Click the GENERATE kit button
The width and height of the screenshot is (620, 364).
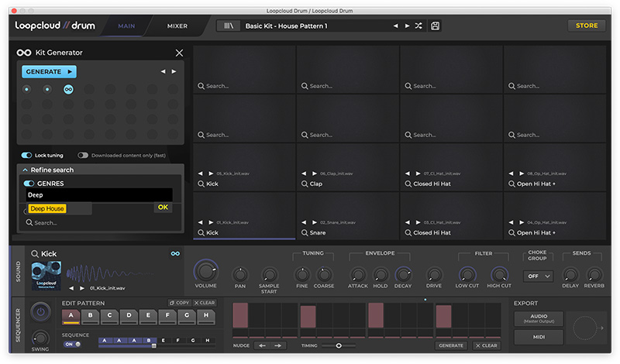pyautogui.click(x=49, y=71)
